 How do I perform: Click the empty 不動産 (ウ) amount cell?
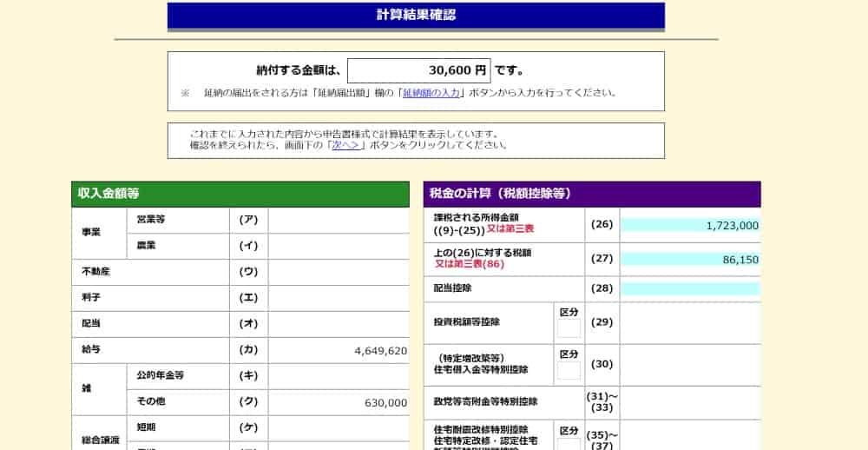[x=339, y=273]
